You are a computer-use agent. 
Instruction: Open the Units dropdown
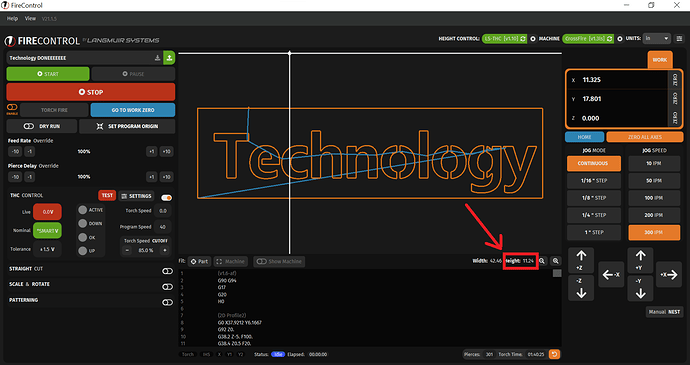pyautogui.click(x=657, y=39)
